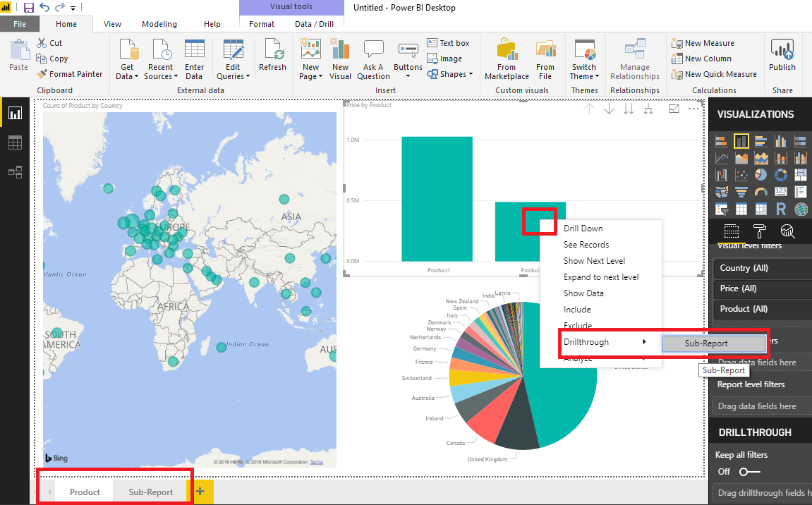Viewport: 812px width, 505px height.
Task: Select the filled map visualization
Action: 722,192
